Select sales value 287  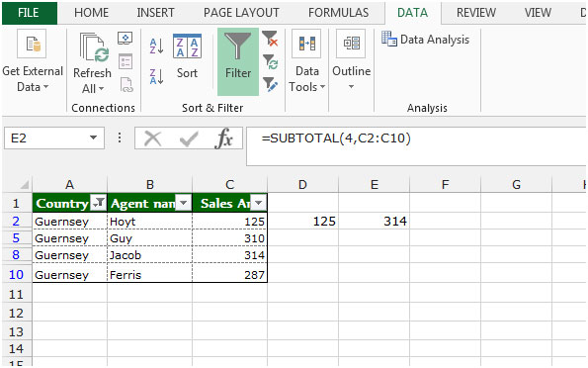pyautogui.click(x=229, y=274)
